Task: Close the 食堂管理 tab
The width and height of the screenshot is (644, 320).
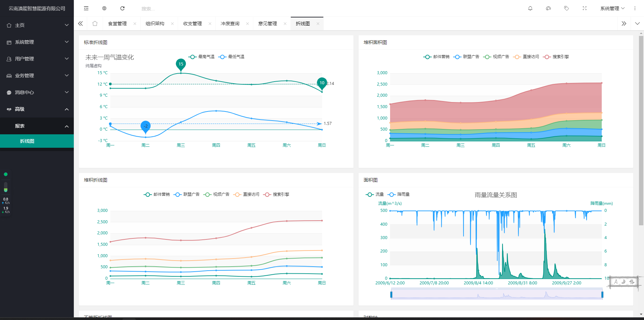Action: pos(135,24)
